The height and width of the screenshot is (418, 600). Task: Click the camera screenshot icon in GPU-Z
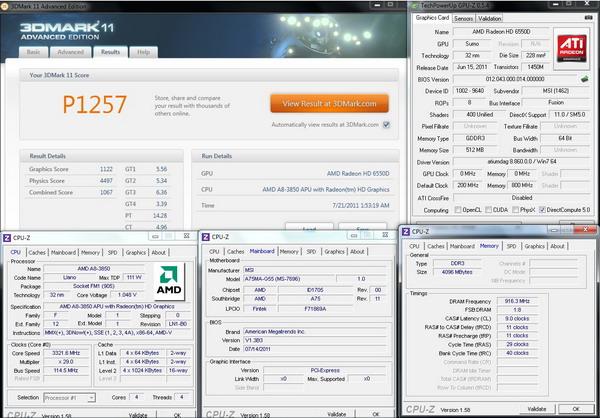click(x=589, y=18)
